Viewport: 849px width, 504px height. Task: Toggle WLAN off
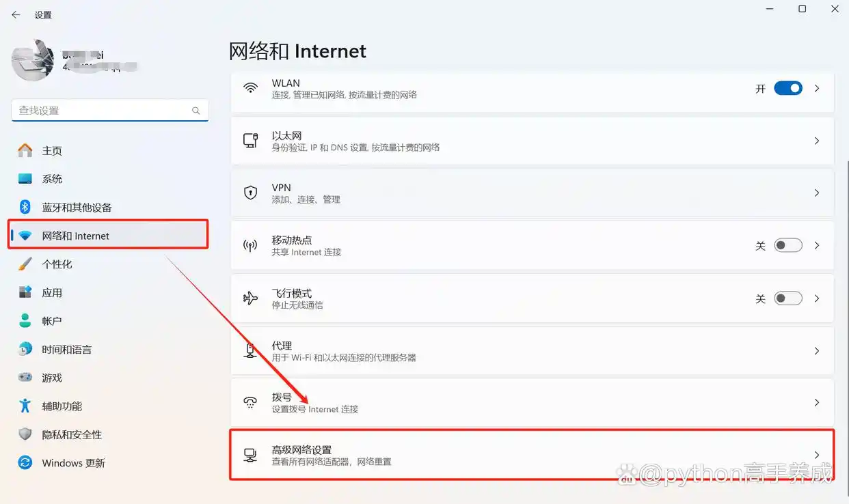click(x=787, y=87)
